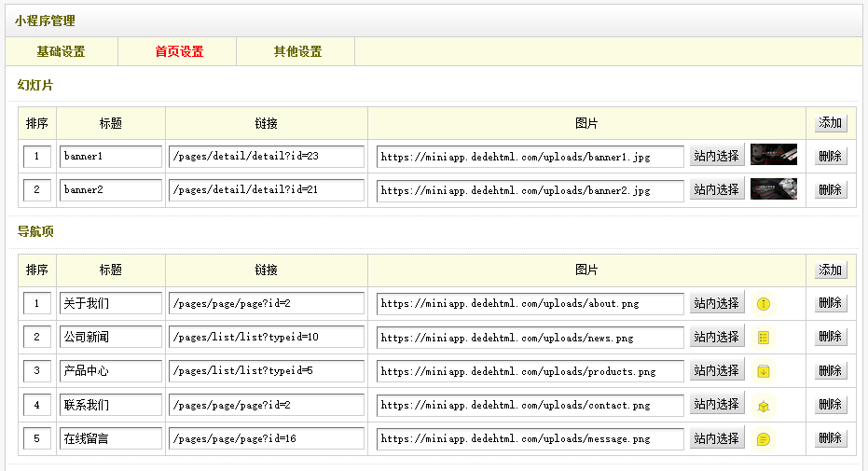Delete the banner1 slide row
This screenshot has width=868, height=471.
pyautogui.click(x=830, y=157)
